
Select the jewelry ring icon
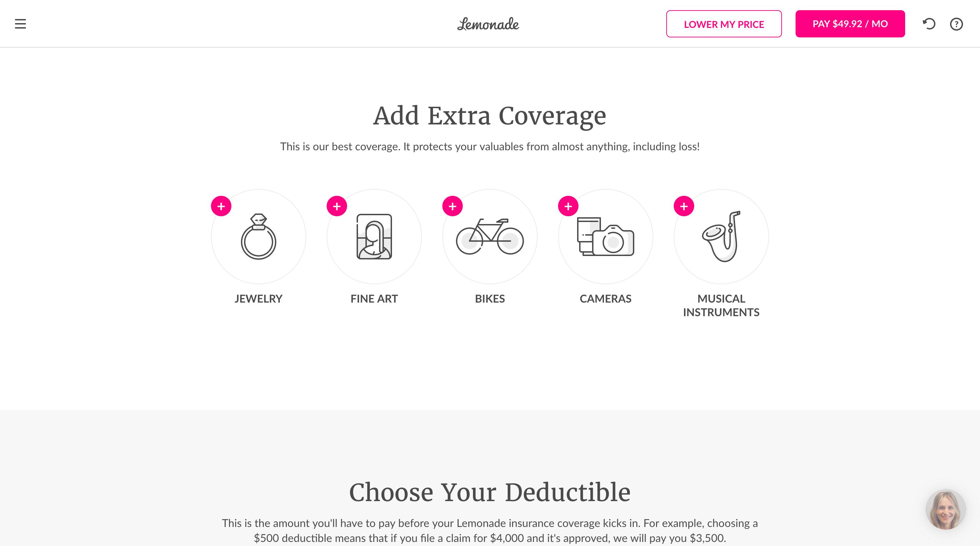(x=258, y=236)
